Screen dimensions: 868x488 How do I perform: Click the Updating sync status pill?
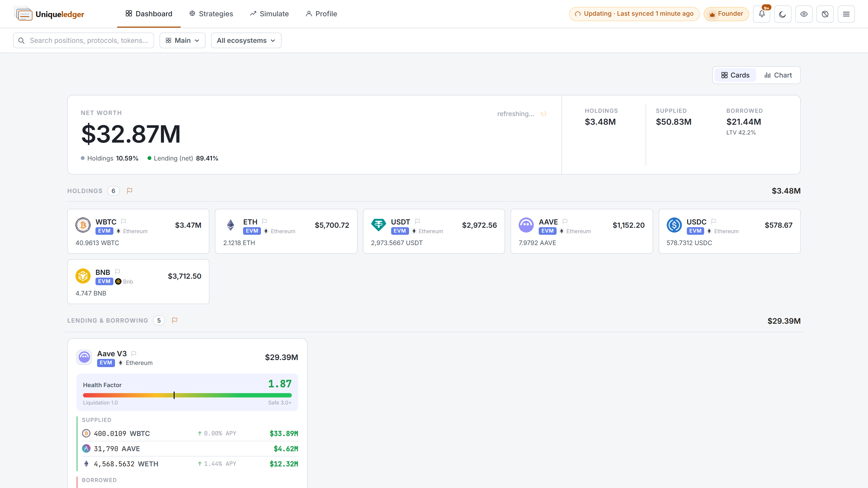634,14
